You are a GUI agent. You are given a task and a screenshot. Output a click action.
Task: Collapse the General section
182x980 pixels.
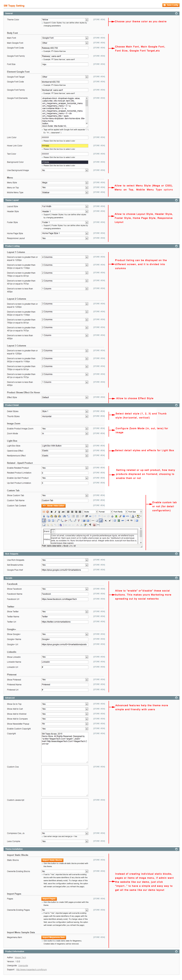tap(176, 13)
